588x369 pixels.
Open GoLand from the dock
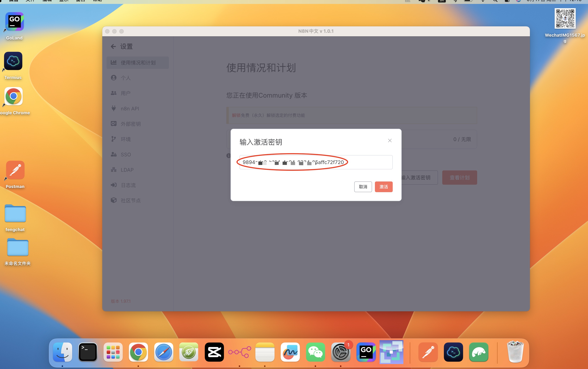click(x=366, y=352)
